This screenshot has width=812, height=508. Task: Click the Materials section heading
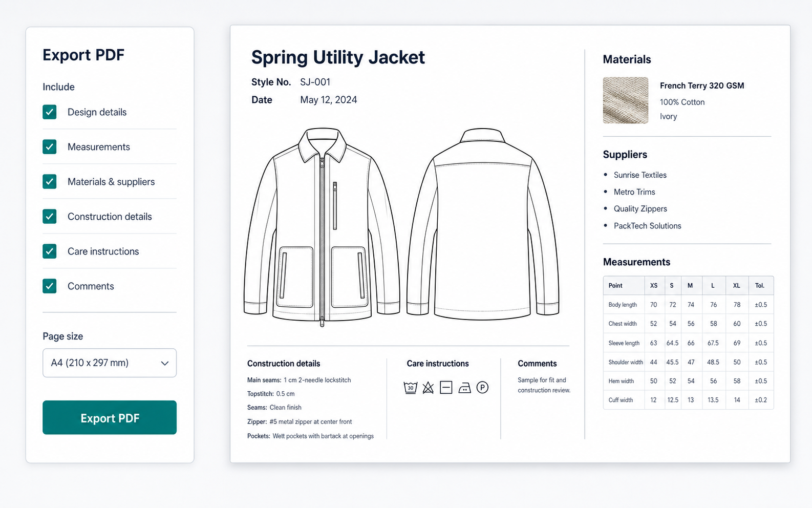click(627, 59)
